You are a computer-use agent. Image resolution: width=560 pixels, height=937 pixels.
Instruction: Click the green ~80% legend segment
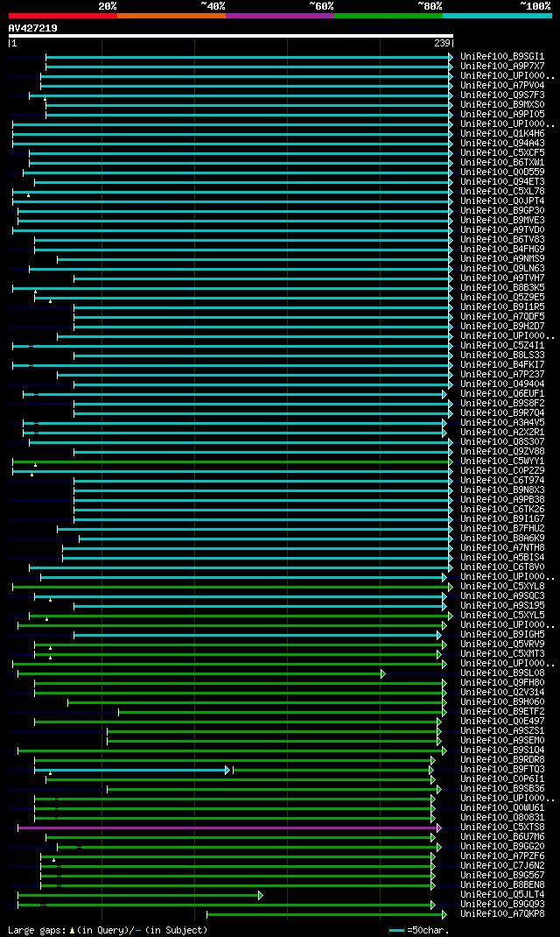[x=388, y=16]
